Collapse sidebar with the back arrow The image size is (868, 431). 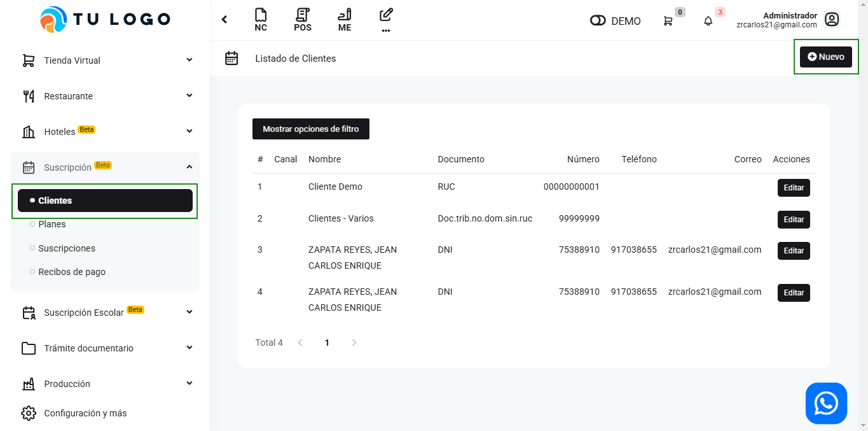tap(224, 20)
